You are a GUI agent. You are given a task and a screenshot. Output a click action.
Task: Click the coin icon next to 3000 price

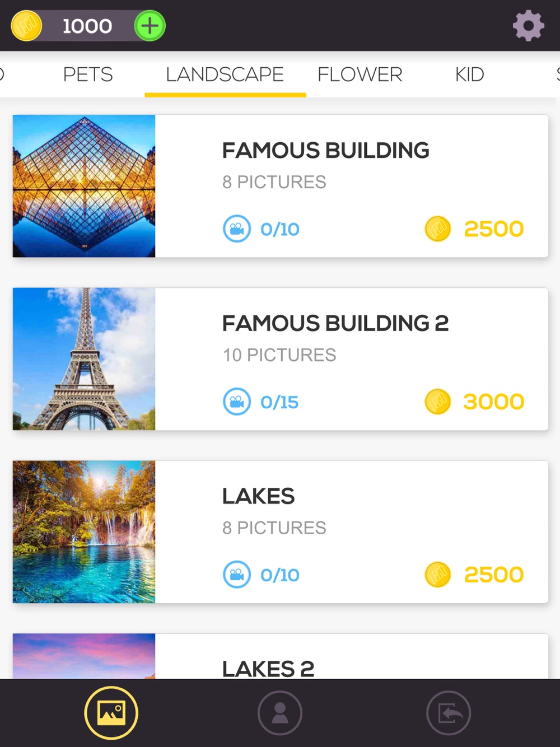[438, 401]
